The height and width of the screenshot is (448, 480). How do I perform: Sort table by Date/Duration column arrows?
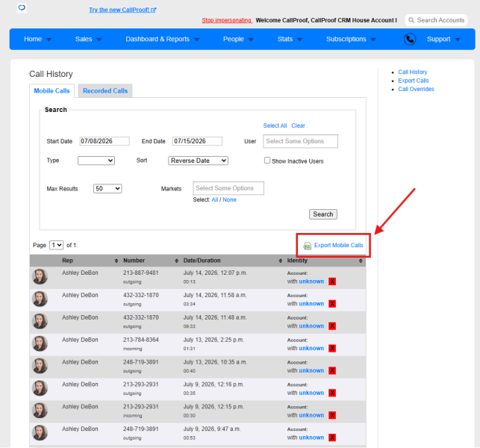(280, 261)
